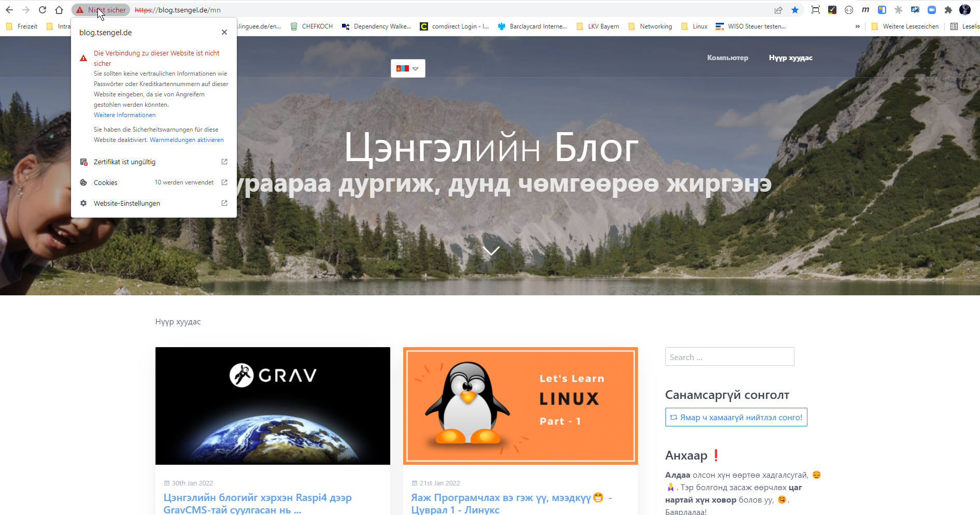Close the blog.tsengel.de site info popup
This screenshot has height=515, width=980.
click(x=224, y=32)
